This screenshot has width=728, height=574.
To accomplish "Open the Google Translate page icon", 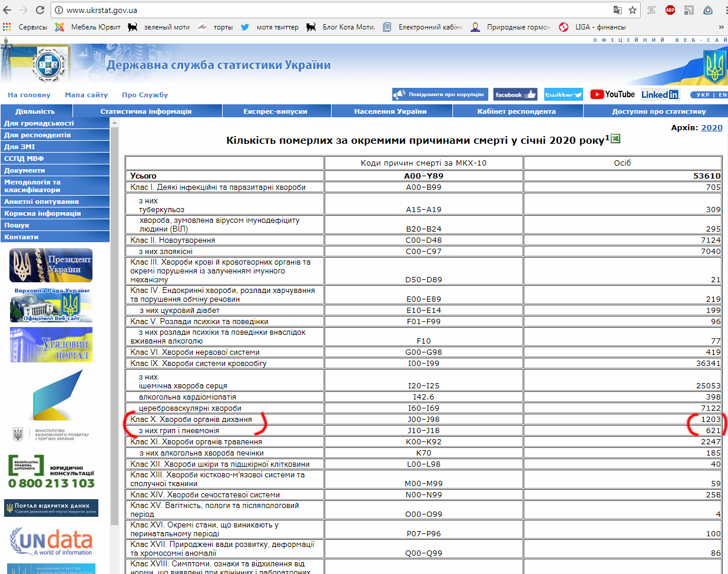I will [x=617, y=10].
